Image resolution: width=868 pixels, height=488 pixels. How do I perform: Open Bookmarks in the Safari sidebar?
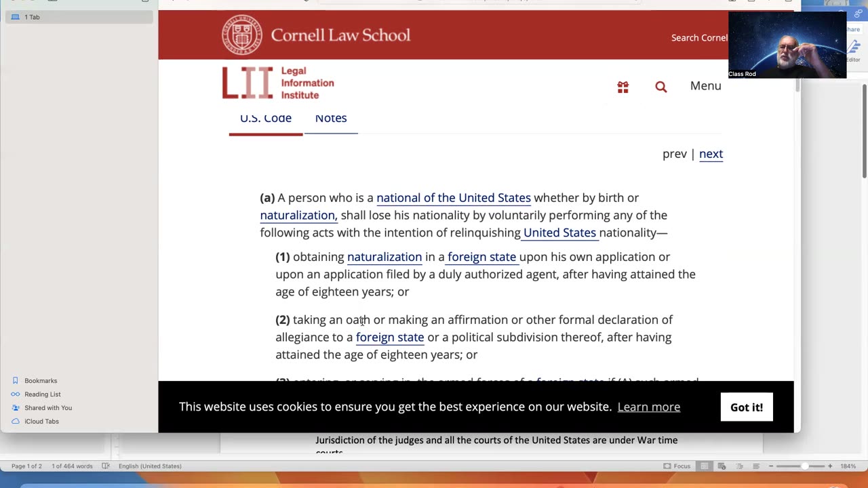tap(41, 381)
